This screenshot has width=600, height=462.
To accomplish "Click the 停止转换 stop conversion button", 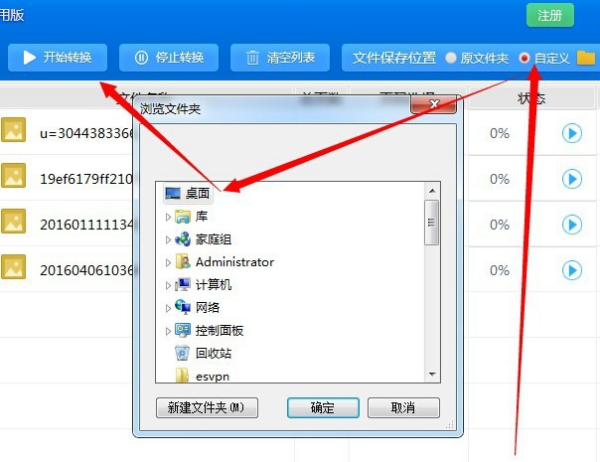I will (x=169, y=57).
